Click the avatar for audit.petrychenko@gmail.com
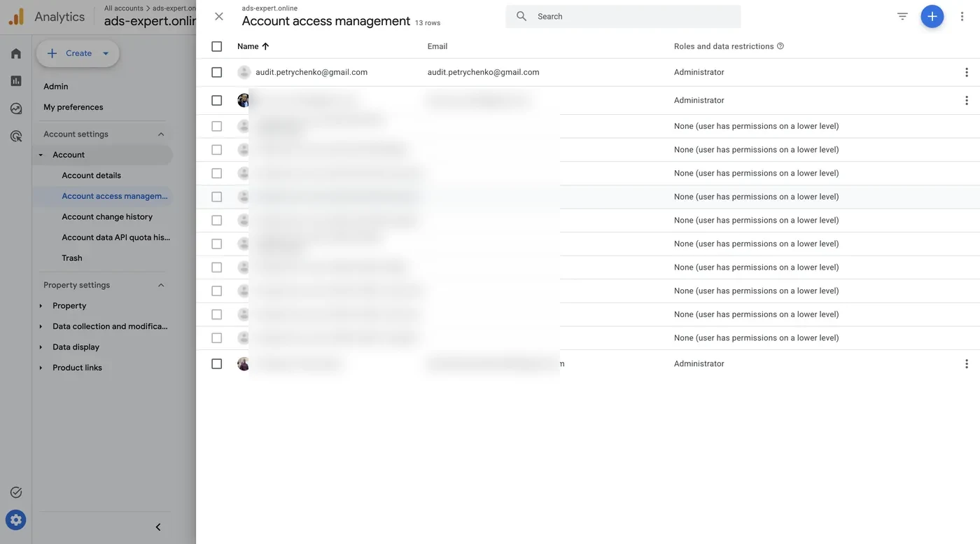The height and width of the screenshot is (544, 980). pyautogui.click(x=244, y=72)
